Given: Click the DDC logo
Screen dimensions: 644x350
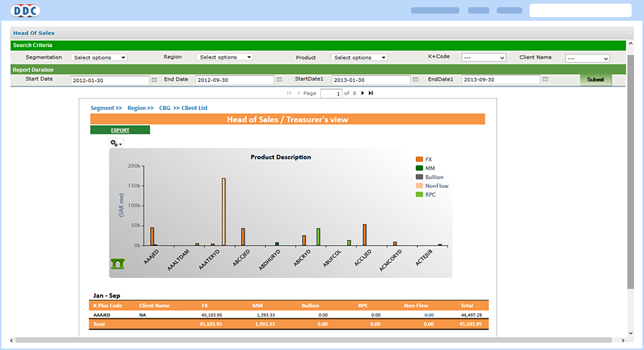Looking at the screenshot, I should [x=26, y=10].
